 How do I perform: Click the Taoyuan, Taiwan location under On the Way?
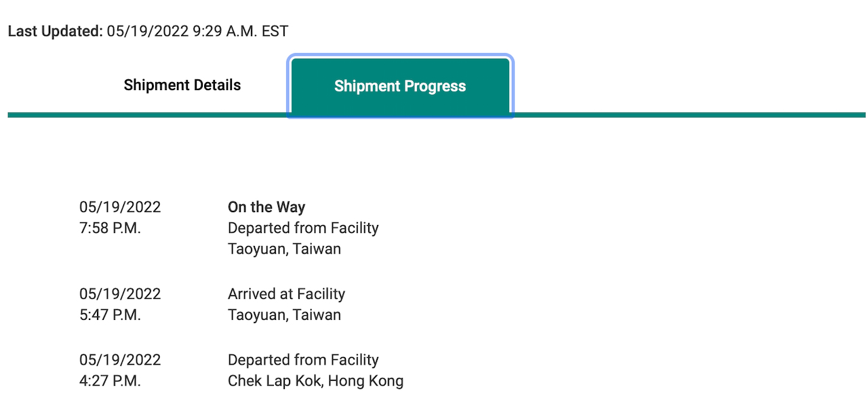click(x=284, y=249)
